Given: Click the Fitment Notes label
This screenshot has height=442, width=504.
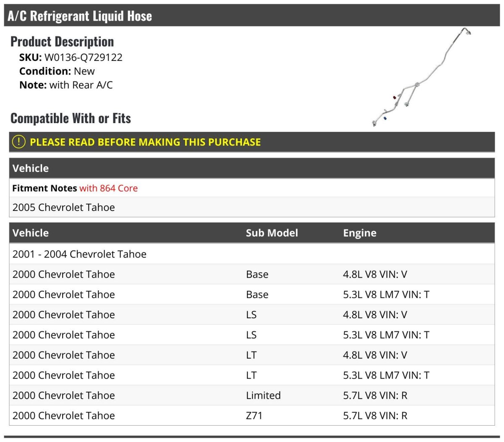Looking at the screenshot, I should [x=45, y=188].
